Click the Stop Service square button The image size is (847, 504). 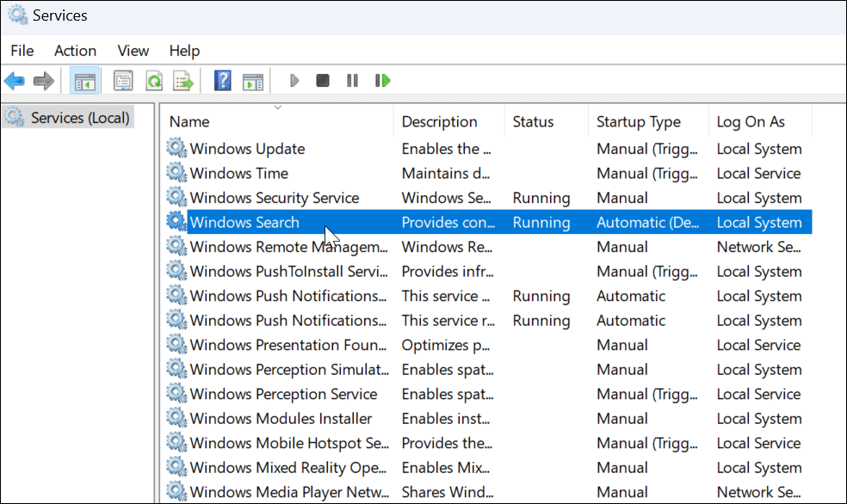click(323, 81)
